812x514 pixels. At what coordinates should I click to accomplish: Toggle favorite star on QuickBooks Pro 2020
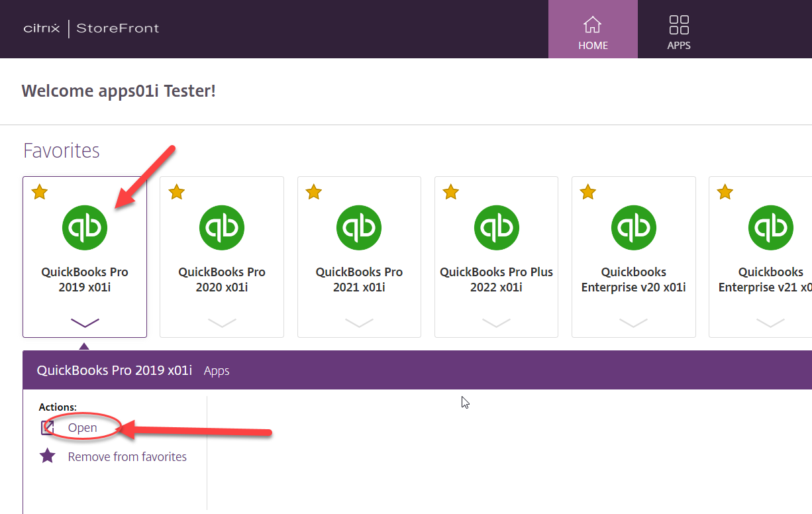(x=177, y=192)
